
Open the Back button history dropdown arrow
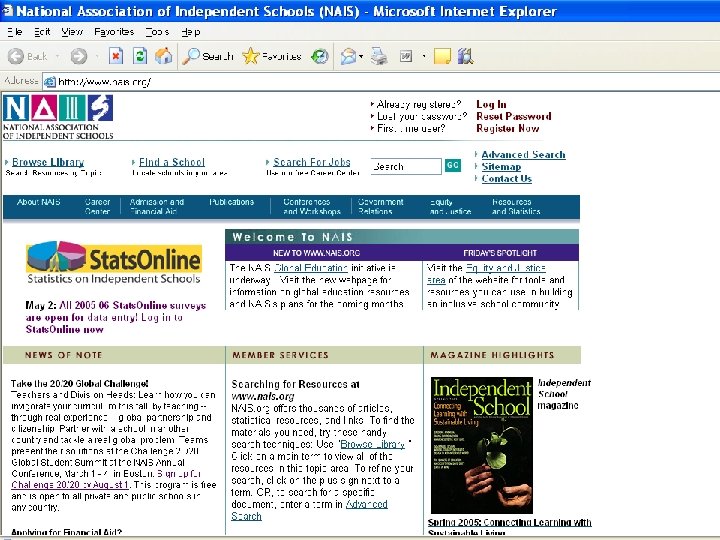click(57, 56)
